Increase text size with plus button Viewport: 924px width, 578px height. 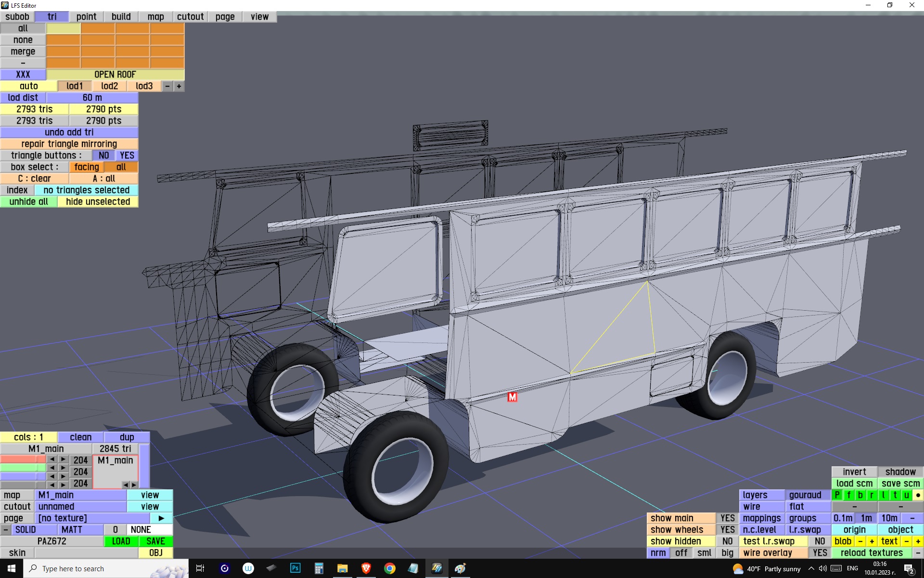click(x=918, y=541)
